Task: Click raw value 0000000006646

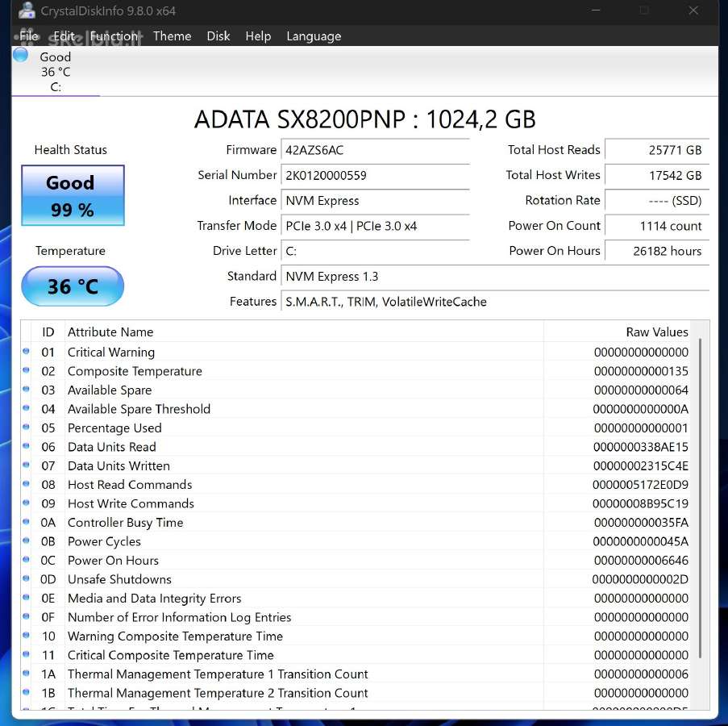Action: coord(641,561)
